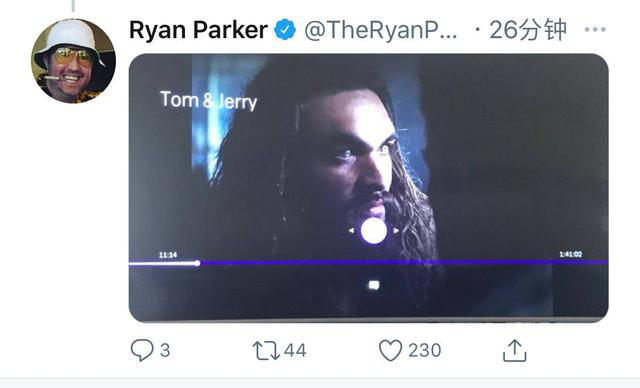This screenshot has height=388, width=640.
Task: Click the blue verified badge
Action: (x=285, y=29)
